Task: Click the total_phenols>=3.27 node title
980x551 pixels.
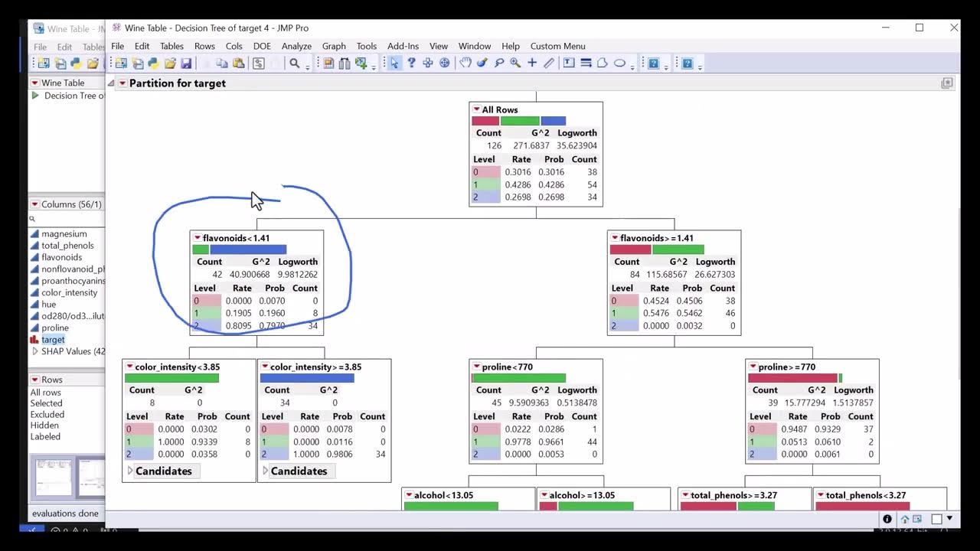Action: tap(733, 495)
